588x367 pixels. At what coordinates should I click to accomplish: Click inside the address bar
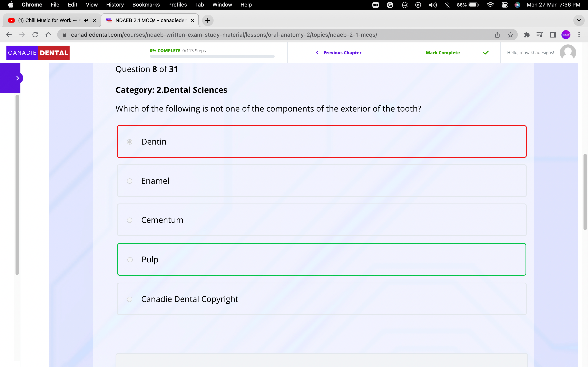coord(219,35)
